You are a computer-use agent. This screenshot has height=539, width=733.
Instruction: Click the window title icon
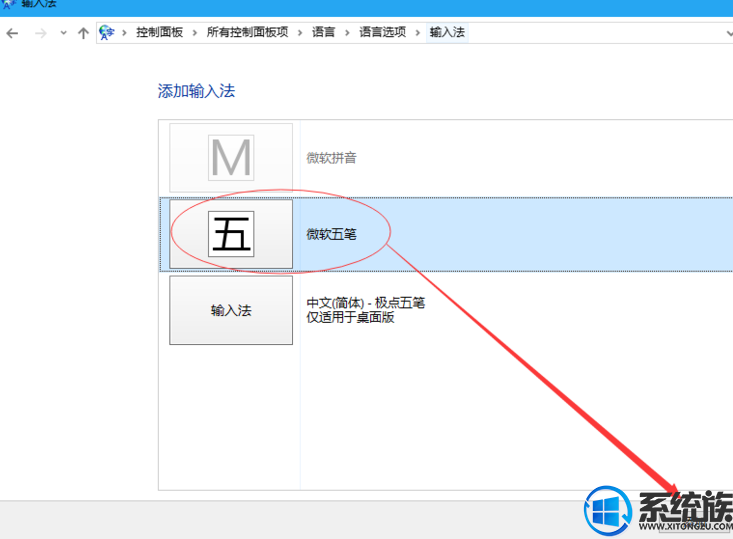pyautogui.click(x=8, y=4)
